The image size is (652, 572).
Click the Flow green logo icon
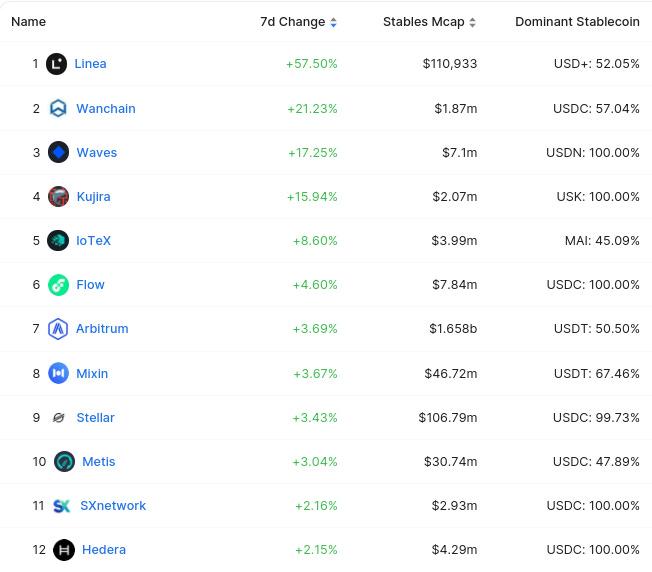(x=58, y=285)
